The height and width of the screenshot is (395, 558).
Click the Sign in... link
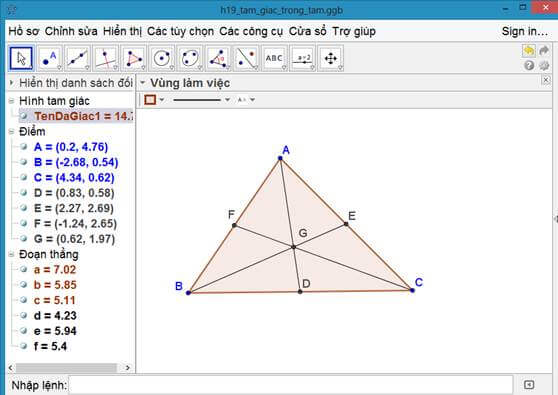[525, 31]
